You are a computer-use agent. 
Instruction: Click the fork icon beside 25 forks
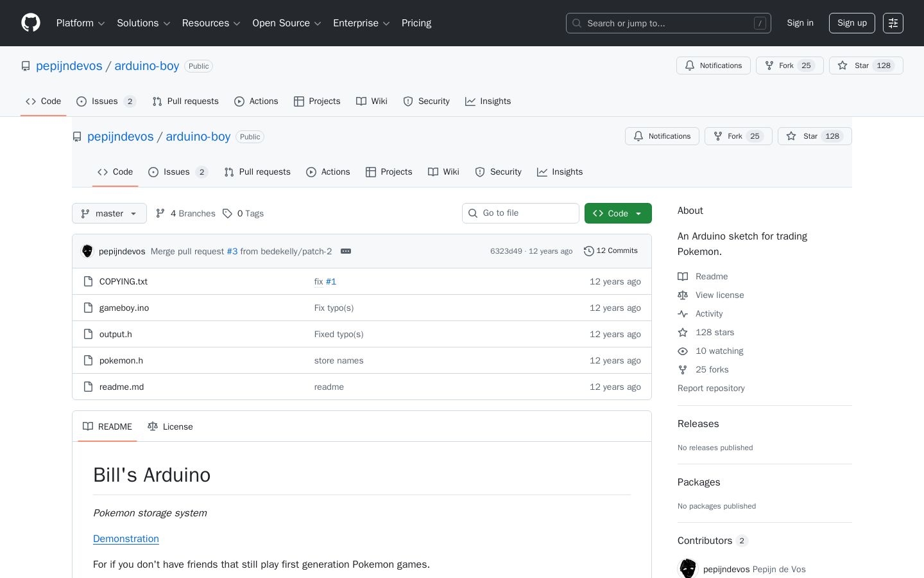point(683,369)
